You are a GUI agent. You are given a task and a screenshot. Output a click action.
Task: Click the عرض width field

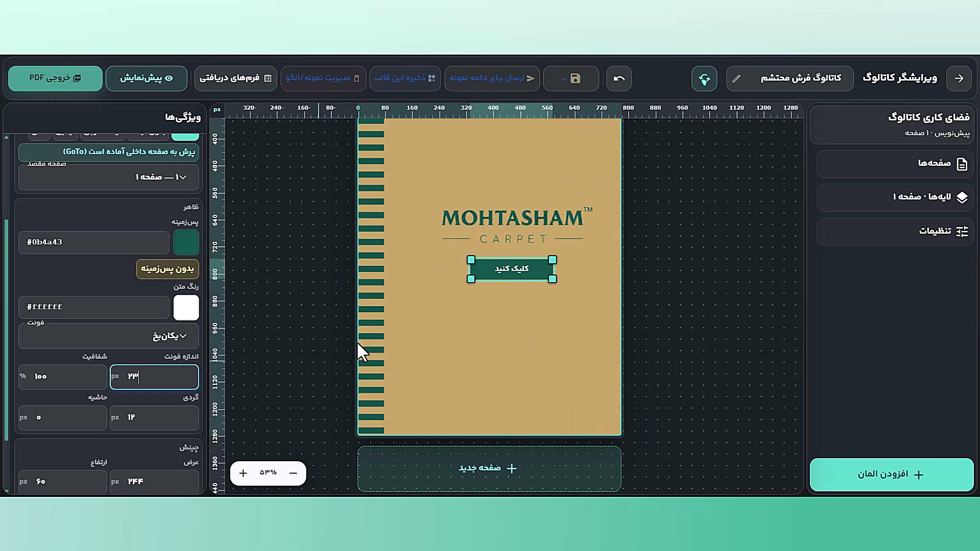(x=154, y=482)
